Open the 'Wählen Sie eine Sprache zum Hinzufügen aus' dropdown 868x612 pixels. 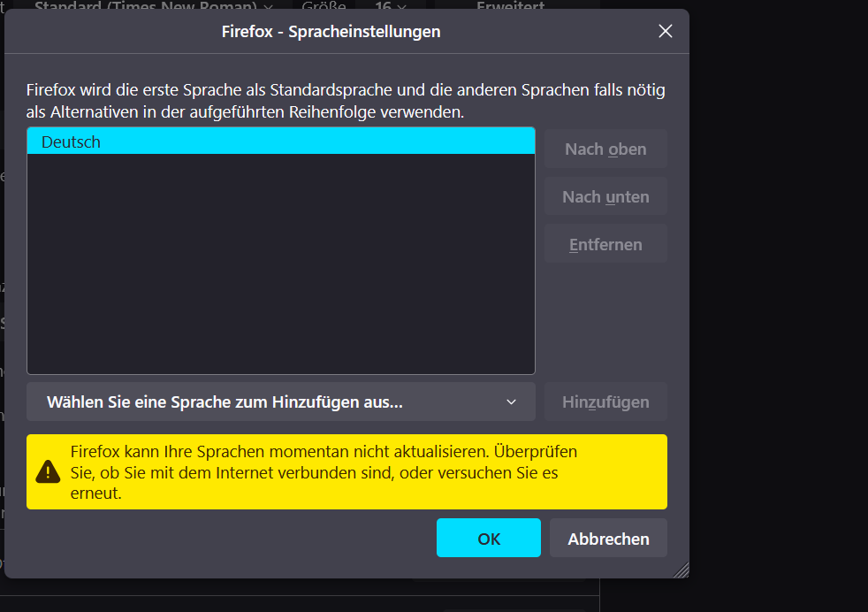pos(281,402)
